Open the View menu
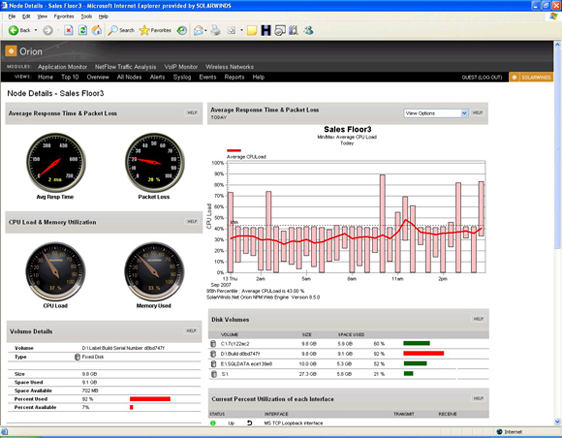This screenshot has width=562, height=438. pyautogui.click(x=42, y=16)
